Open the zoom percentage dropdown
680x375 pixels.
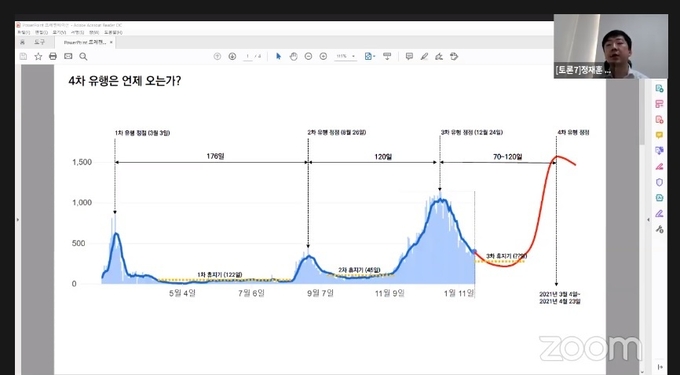346,56
